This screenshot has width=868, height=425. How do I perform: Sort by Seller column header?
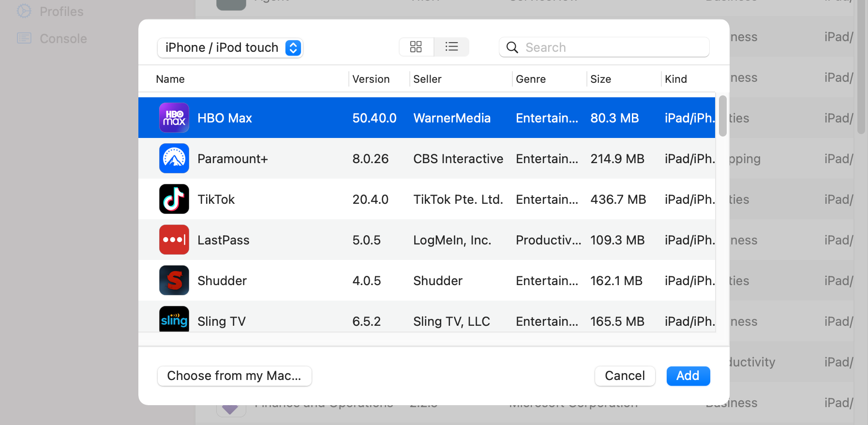click(x=427, y=79)
